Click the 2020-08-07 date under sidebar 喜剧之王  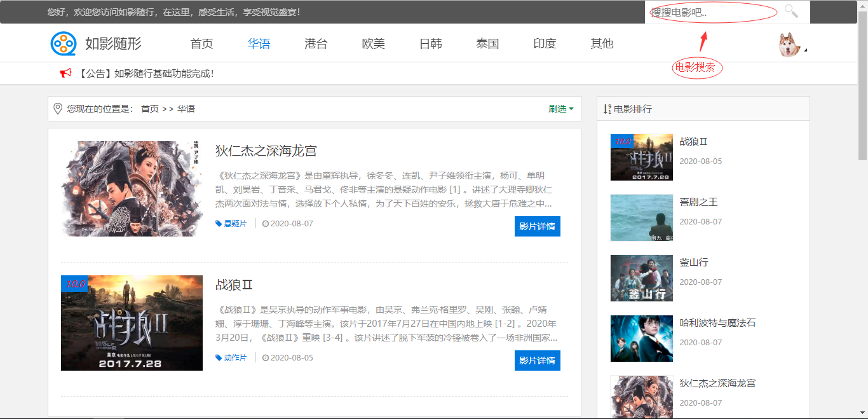click(x=701, y=222)
